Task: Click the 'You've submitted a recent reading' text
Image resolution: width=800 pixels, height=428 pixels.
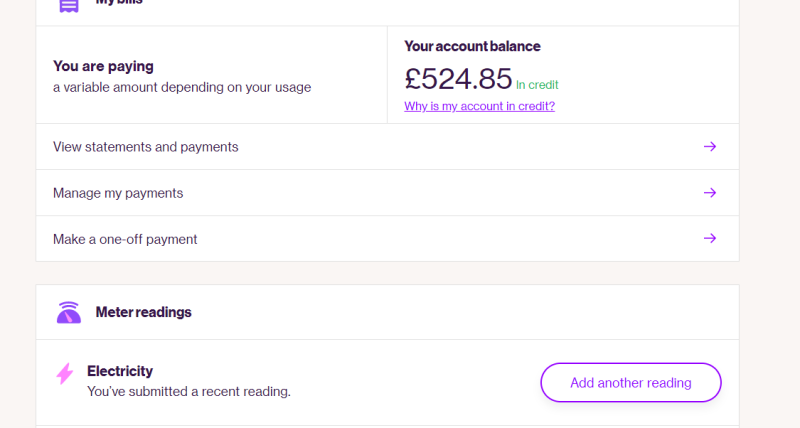Action: tap(189, 391)
